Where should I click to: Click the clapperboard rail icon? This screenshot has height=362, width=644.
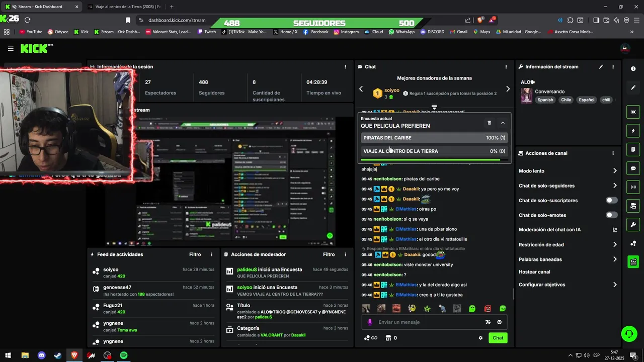pyautogui.click(x=633, y=261)
